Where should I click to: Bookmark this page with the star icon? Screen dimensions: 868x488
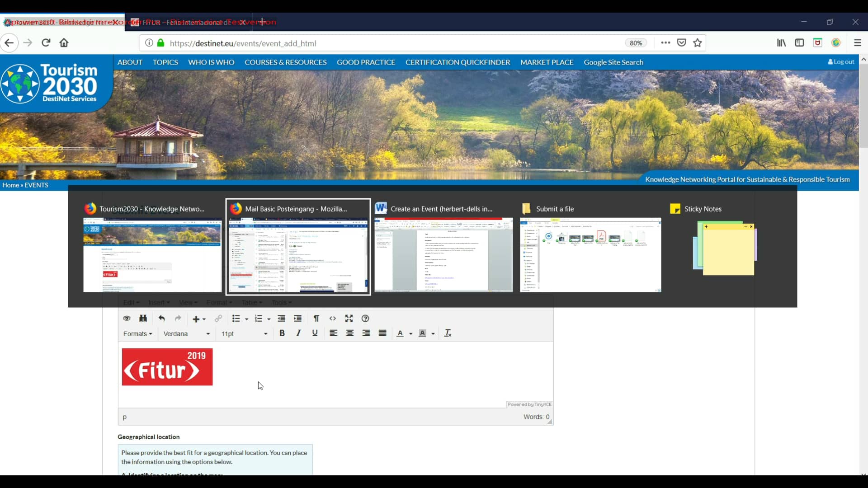pos(698,43)
